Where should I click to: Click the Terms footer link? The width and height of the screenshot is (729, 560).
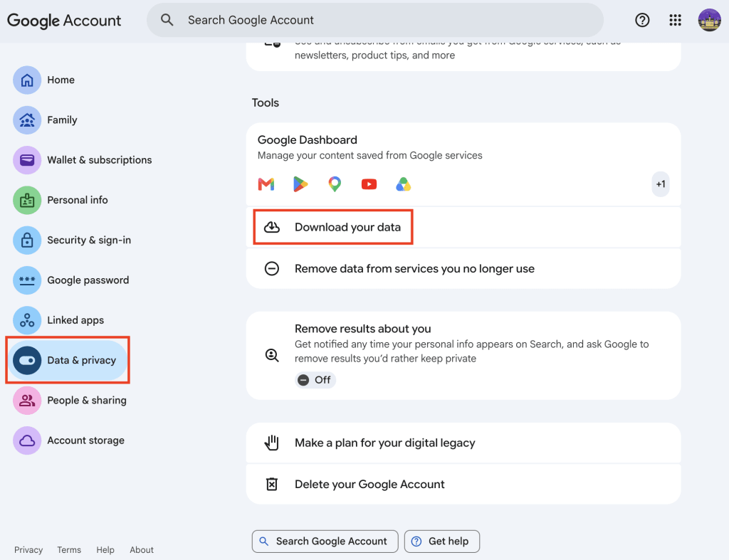pos(69,550)
